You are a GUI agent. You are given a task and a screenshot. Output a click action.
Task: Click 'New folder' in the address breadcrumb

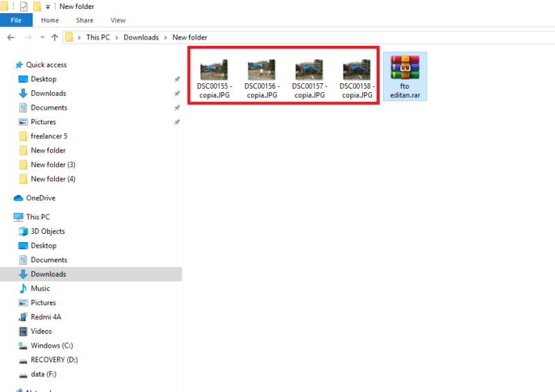[189, 37]
